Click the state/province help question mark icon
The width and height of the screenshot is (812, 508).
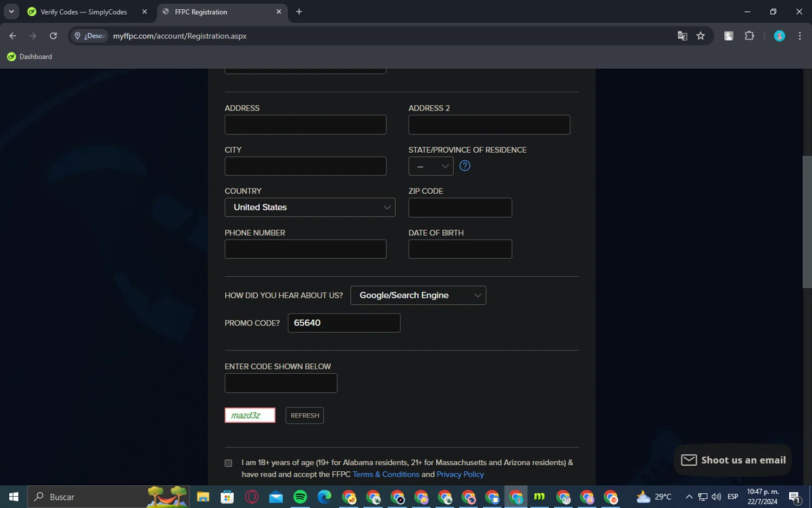click(464, 166)
